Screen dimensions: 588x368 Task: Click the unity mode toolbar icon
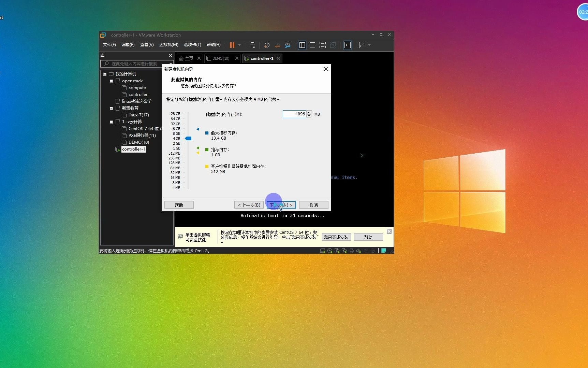[x=333, y=45]
